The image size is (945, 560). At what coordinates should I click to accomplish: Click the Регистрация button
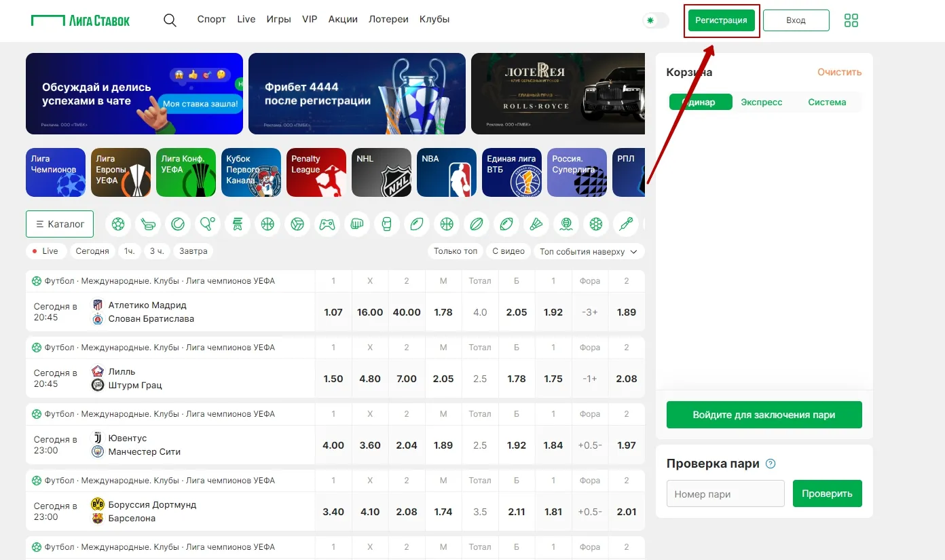click(721, 20)
